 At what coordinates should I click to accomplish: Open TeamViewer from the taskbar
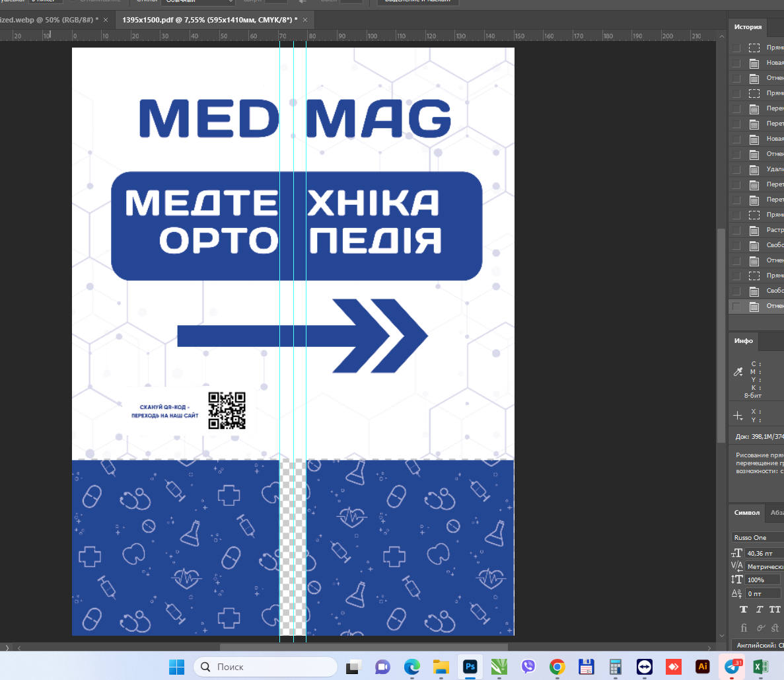(645, 667)
